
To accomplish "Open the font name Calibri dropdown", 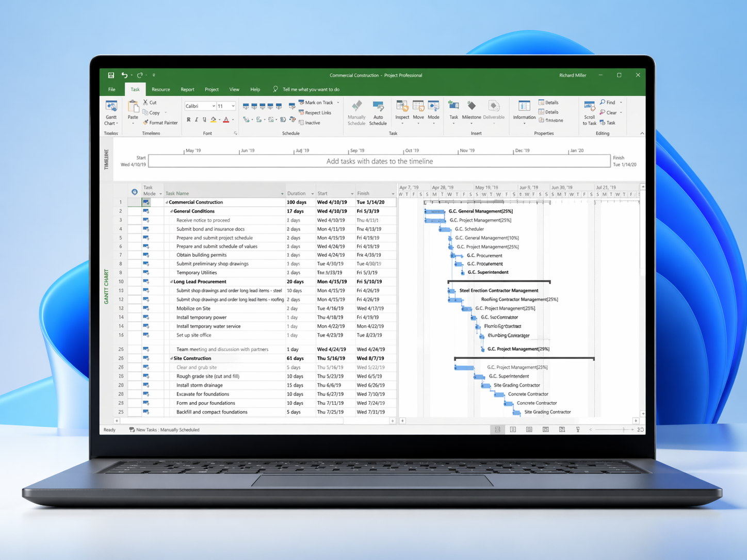I will (214, 106).
